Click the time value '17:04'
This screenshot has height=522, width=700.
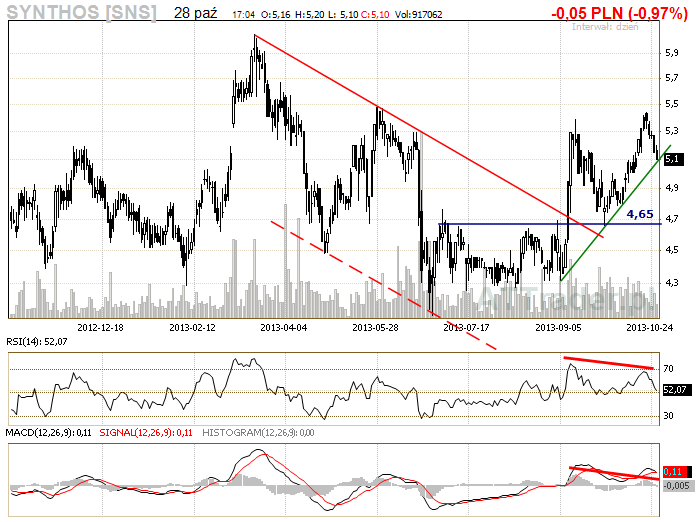pos(243,15)
